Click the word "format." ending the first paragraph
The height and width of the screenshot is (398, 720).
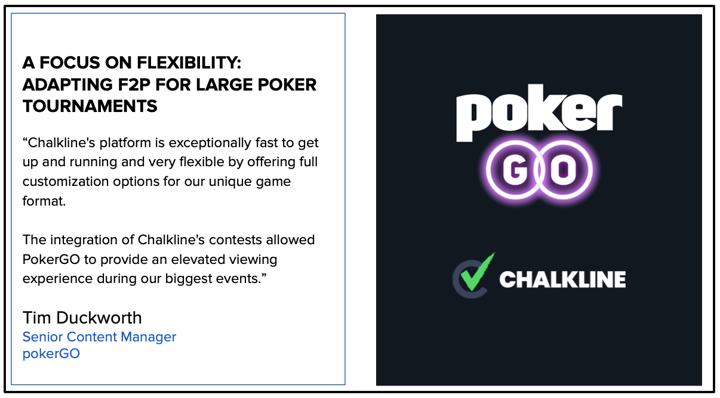click(x=44, y=201)
